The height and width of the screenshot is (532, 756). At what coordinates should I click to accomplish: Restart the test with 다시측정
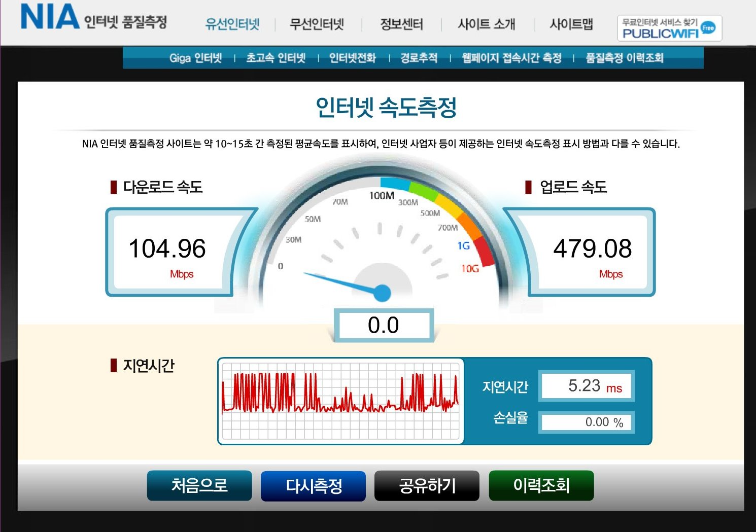314,486
